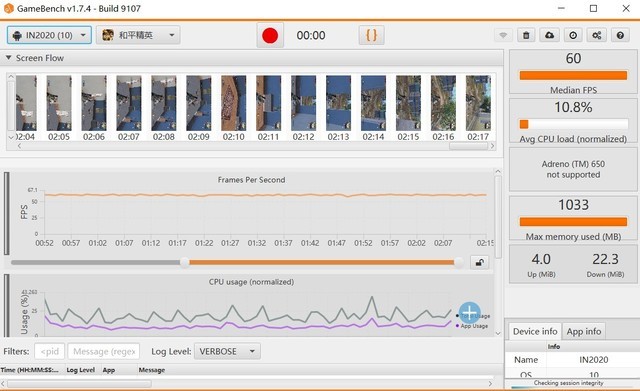This screenshot has width=640, height=391.
Task: Select the 02:16 screenshot thumbnail
Action: point(443,103)
